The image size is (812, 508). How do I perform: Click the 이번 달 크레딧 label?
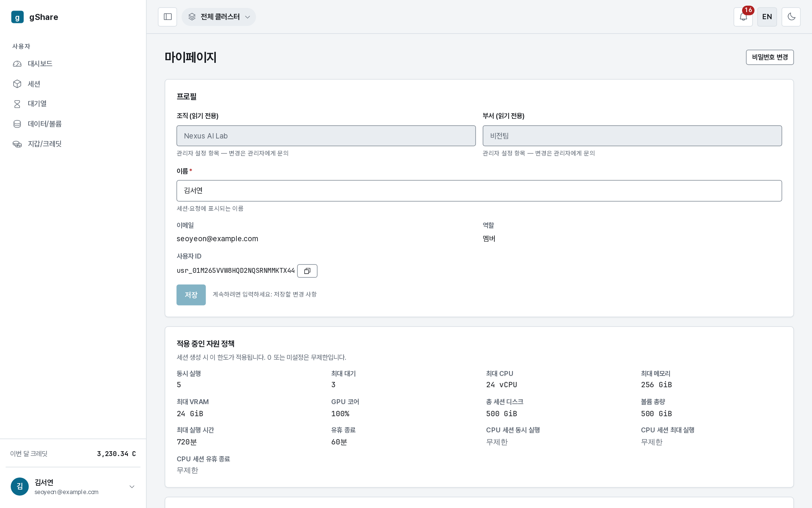pyautogui.click(x=29, y=454)
